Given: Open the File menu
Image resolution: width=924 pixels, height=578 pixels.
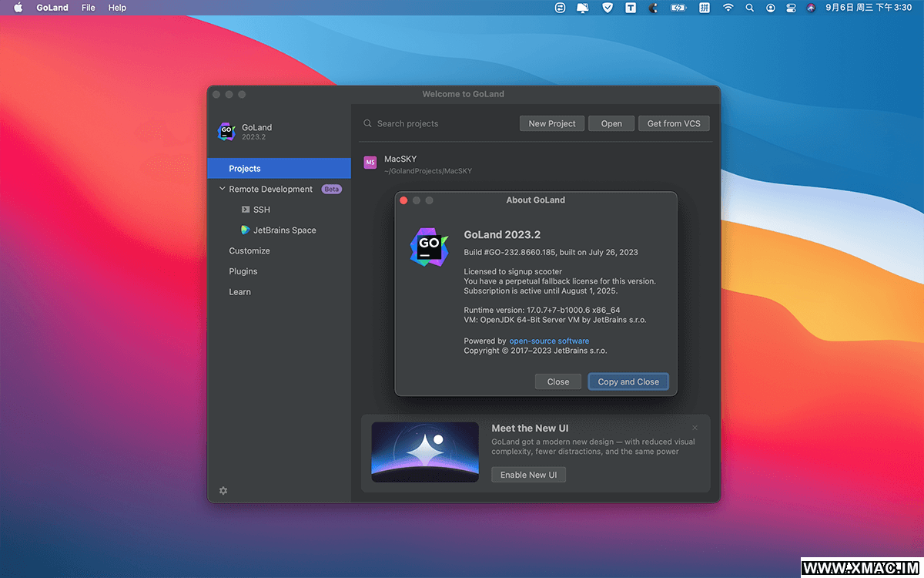Looking at the screenshot, I should pos(89,8).
